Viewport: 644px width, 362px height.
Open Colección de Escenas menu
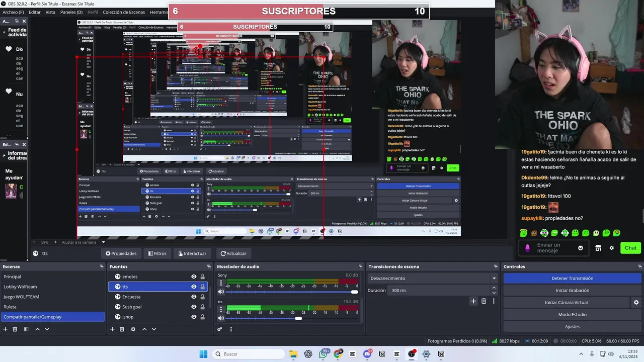(124, 12)
